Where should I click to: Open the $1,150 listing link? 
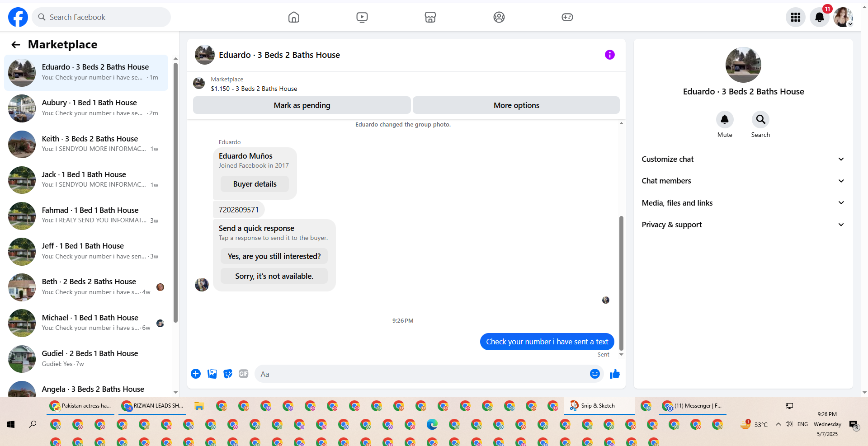(x=254, y=89)
